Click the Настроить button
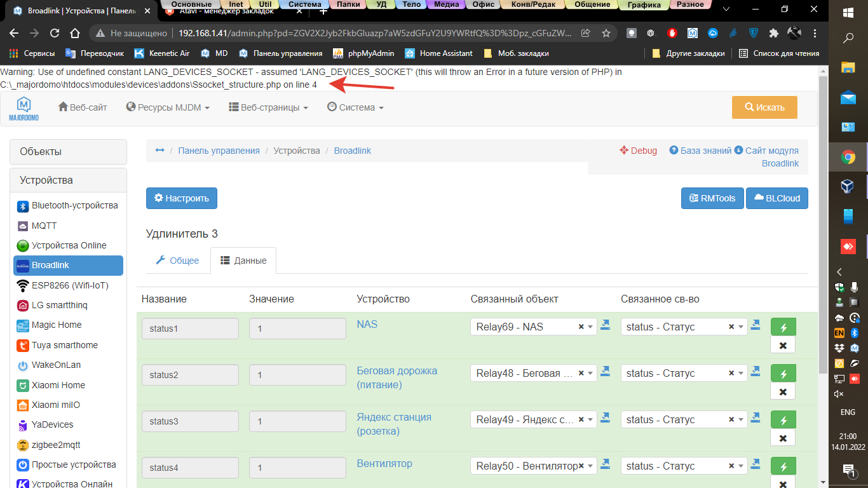 pos(181,198)
